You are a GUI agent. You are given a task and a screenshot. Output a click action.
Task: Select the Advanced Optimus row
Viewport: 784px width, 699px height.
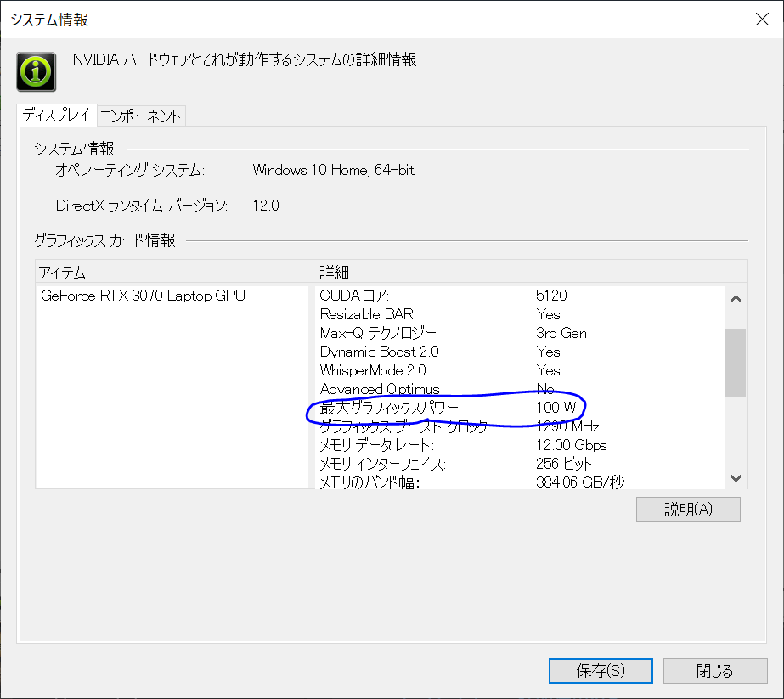[520, 389]
